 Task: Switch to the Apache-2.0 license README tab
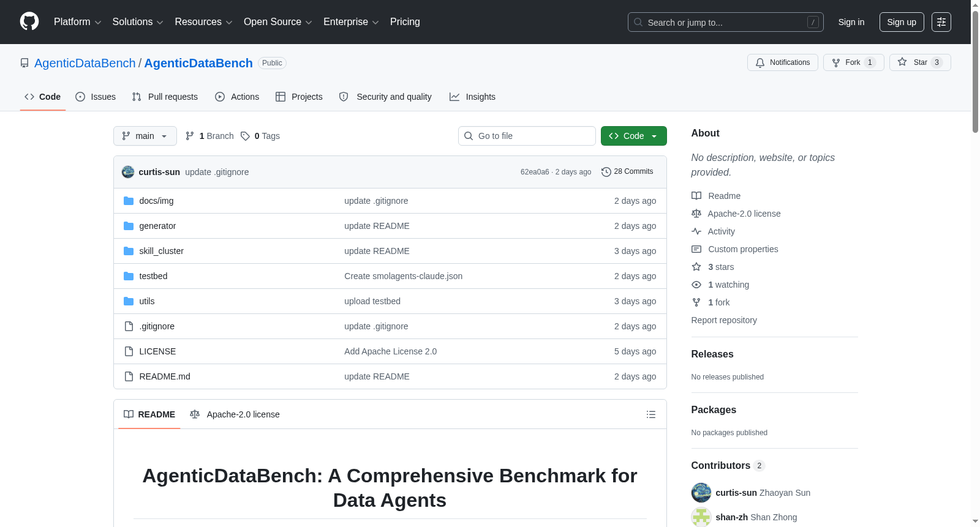235,414
